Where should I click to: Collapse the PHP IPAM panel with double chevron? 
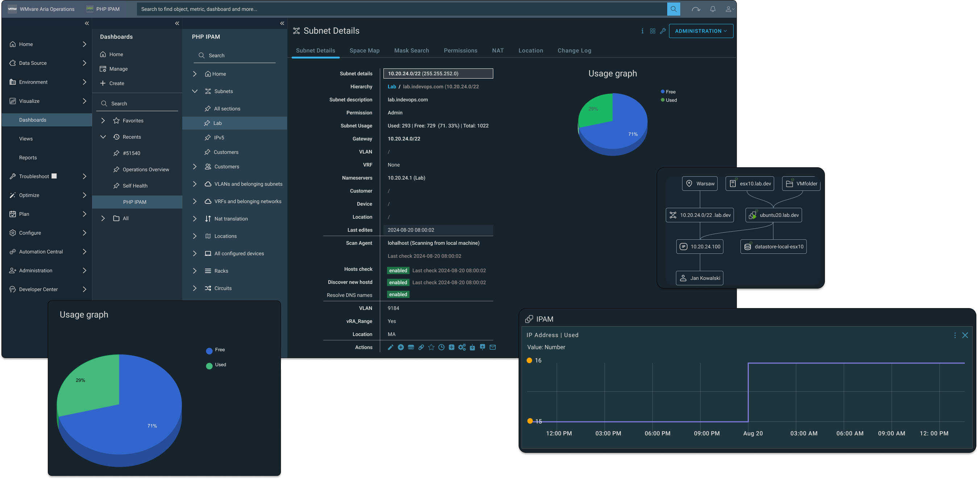tap(282, 24)
